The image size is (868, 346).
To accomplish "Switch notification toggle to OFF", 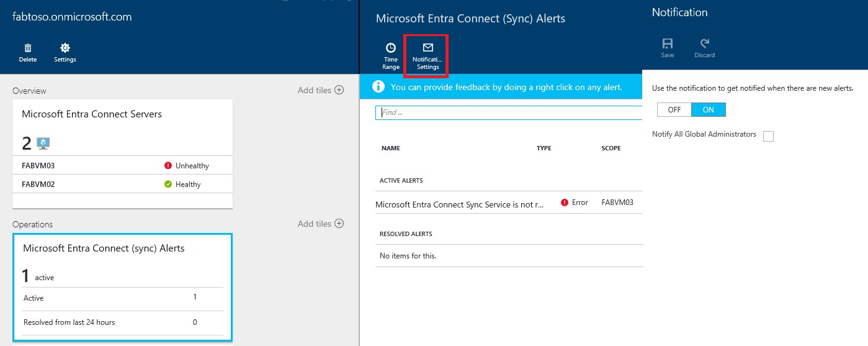I will point(674,109).
